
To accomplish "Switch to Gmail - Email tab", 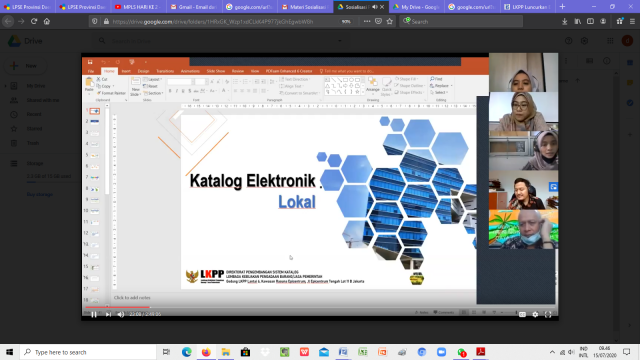I will click(193, 7).
